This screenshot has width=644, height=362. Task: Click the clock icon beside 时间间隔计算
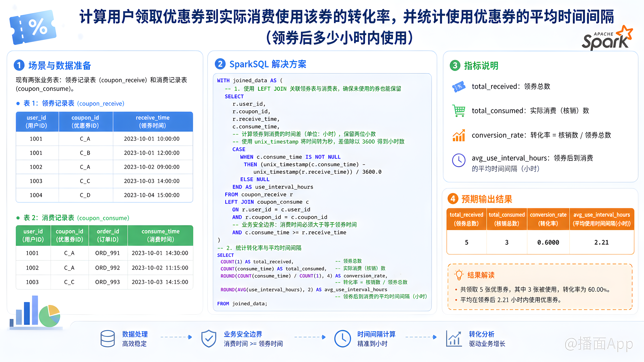tap(342, 339)
